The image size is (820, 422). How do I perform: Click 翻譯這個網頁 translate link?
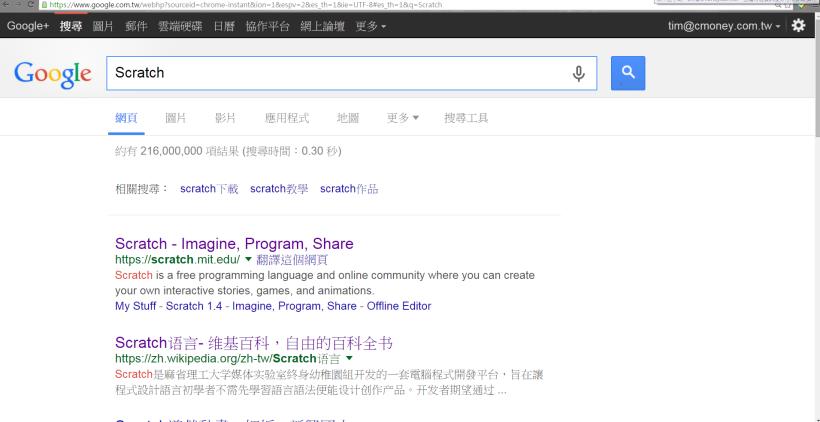[292, 260]
